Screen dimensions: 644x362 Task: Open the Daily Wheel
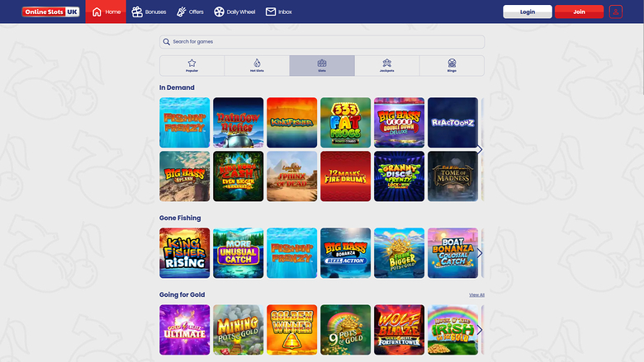coord(234,12)
